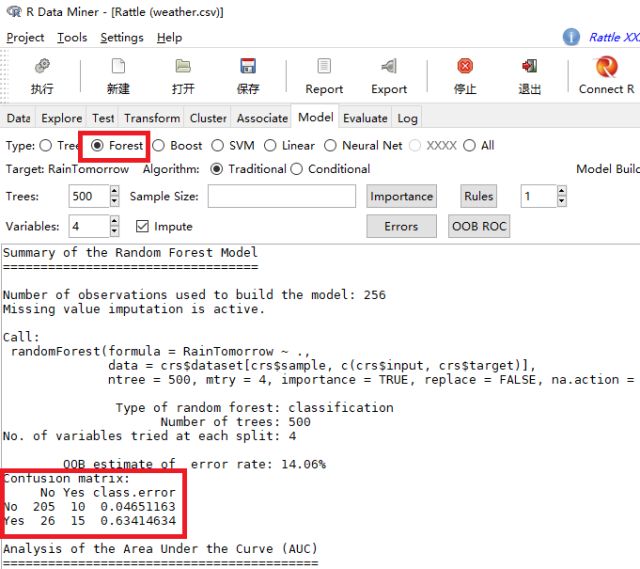Select the Neural Net model type radio
The height and width of the screenshot is (569, 640).
click(x=330, y=145)
